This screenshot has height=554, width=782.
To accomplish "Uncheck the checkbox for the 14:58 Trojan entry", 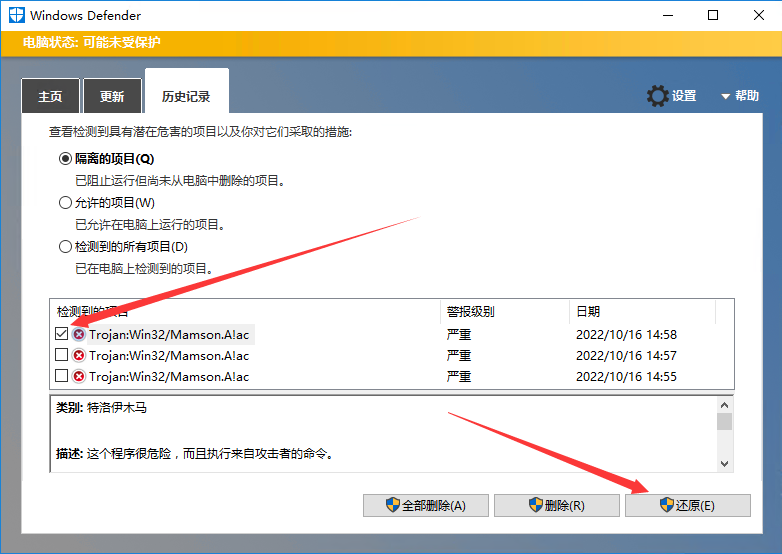I will (x=61, y=334).
